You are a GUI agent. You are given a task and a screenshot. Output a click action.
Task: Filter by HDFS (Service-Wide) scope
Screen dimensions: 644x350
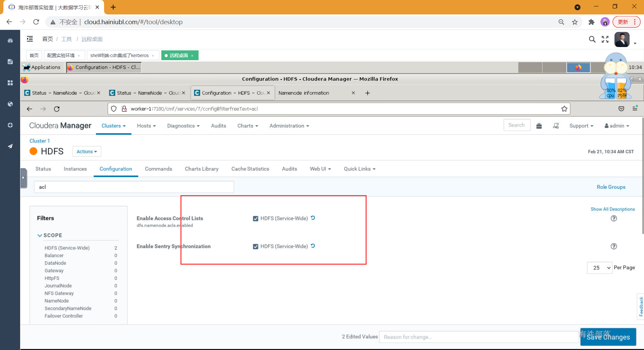67,248
